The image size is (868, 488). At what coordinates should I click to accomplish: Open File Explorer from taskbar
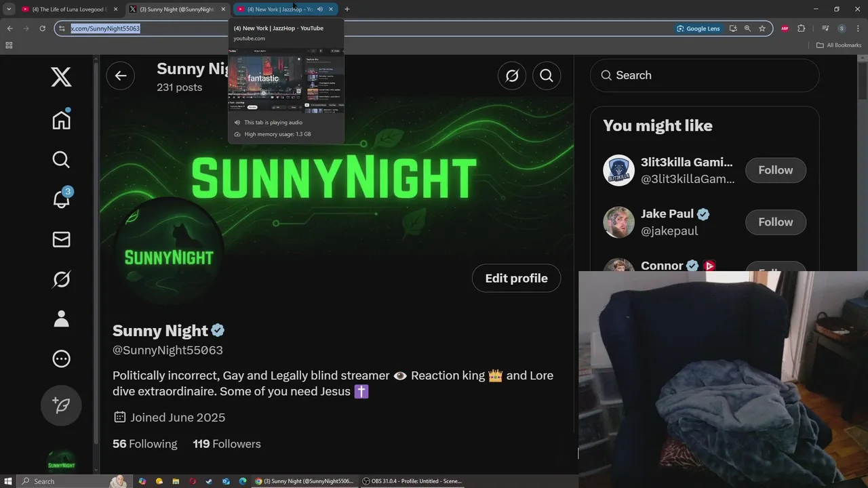click(176, 481)
